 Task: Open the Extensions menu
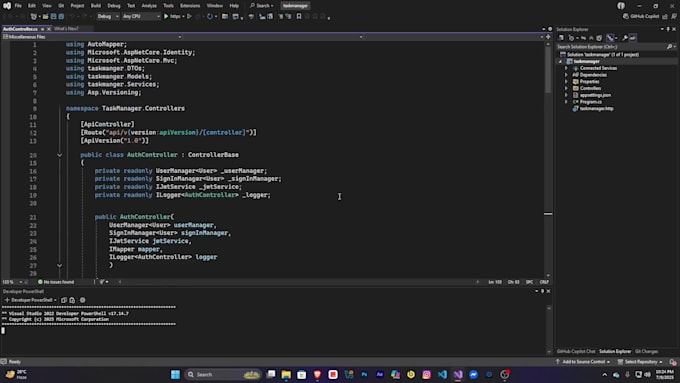tap(190, 6)
